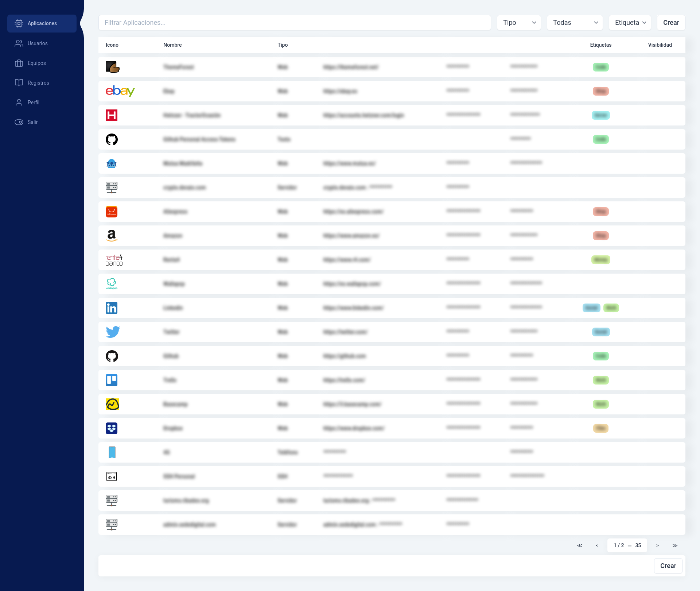Go to the next page

click(657, 545)
